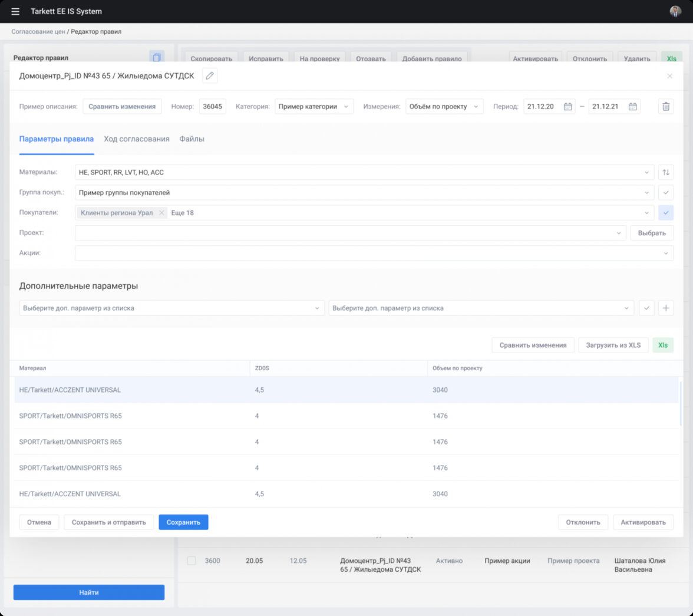
Task: Switch to the Ход согласования tab
Action: 137,139
